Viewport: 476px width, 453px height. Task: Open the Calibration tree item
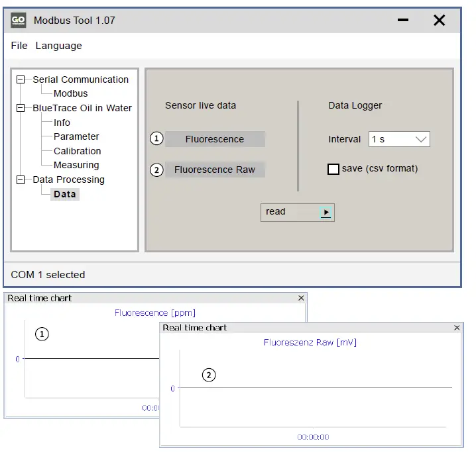coord(77,151)
